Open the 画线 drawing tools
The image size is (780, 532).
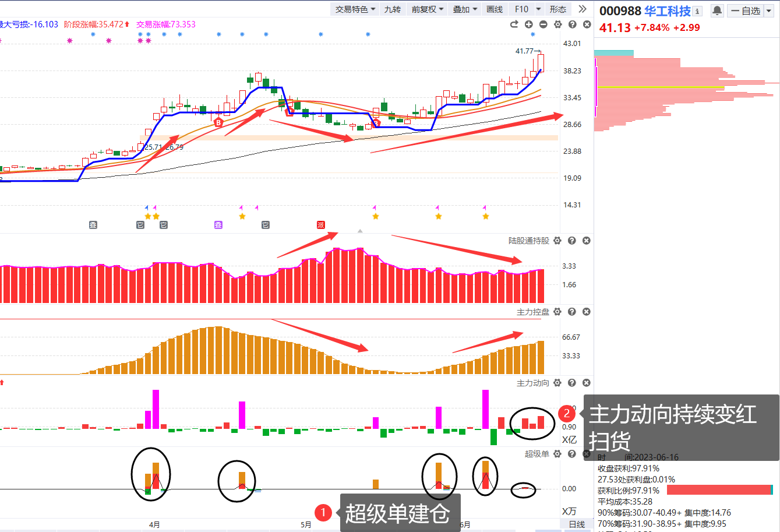[495, 9]
